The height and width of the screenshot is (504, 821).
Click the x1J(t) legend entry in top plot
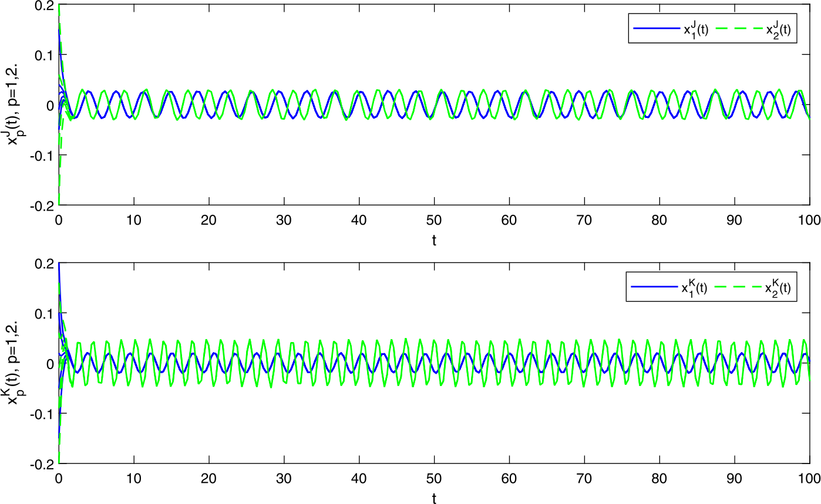670,29
